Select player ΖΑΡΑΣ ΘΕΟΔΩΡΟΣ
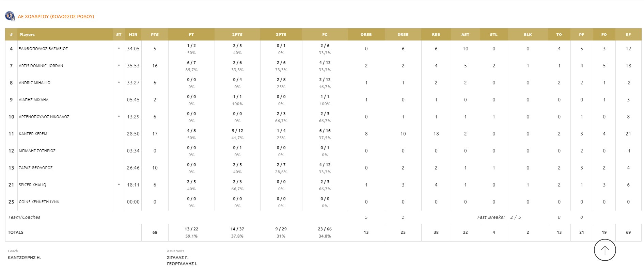644x278 pixels. tap(35, 168)
